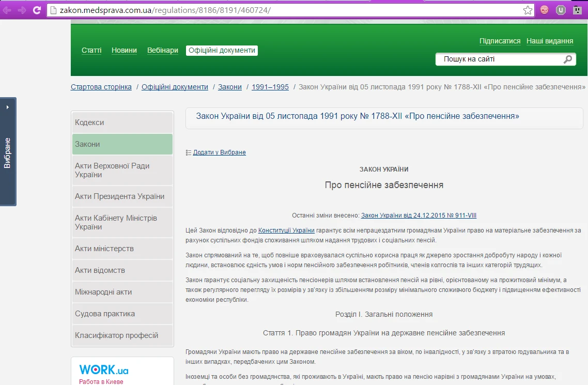Click the Підписатися link

[500, 41]
